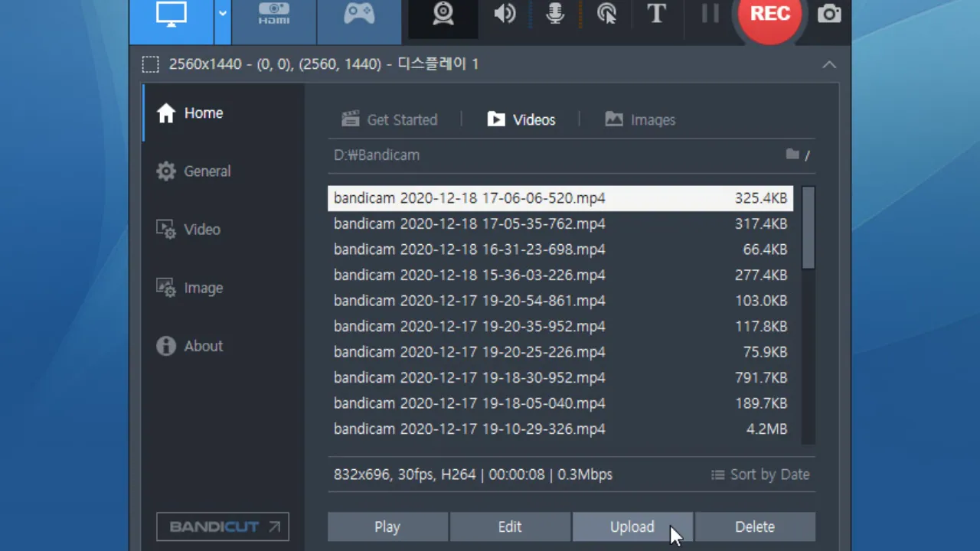Click 2560x1440 recording area text
This screenshot has height=551, width=980.
click(324, 64)
